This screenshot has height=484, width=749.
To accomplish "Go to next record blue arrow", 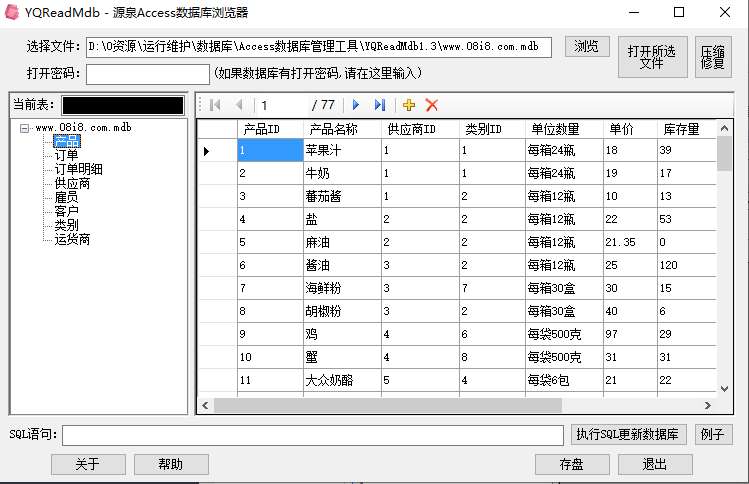I will pos(355,105).
